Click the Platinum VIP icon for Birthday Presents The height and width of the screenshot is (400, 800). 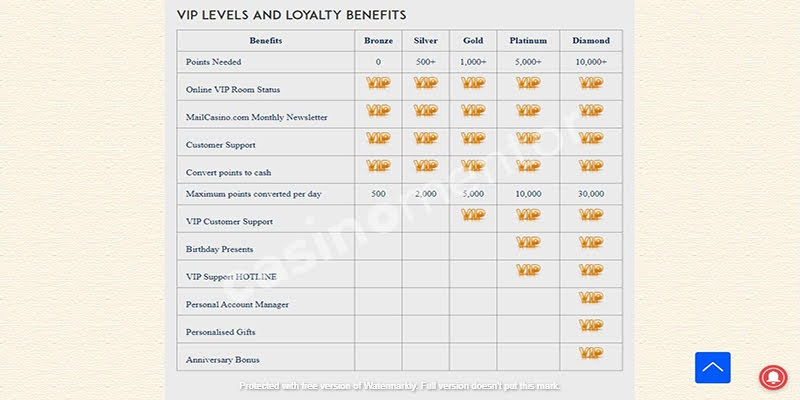coord(528,242)
